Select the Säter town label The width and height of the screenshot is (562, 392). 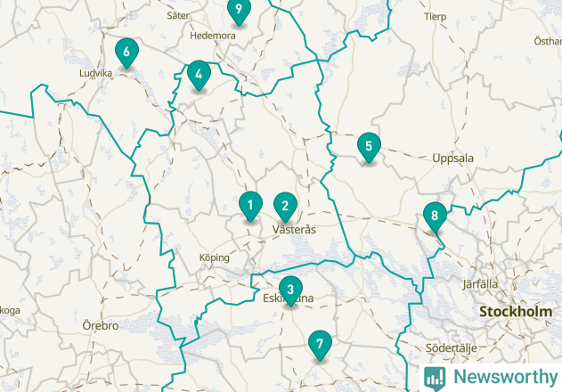pyautogui.click(x=178, y=15)
